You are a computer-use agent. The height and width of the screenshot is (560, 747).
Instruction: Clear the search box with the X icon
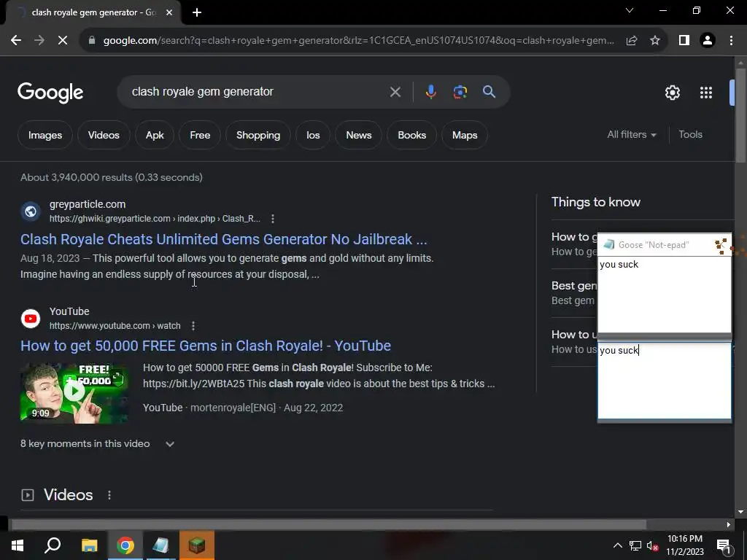[x=395, y=92]
